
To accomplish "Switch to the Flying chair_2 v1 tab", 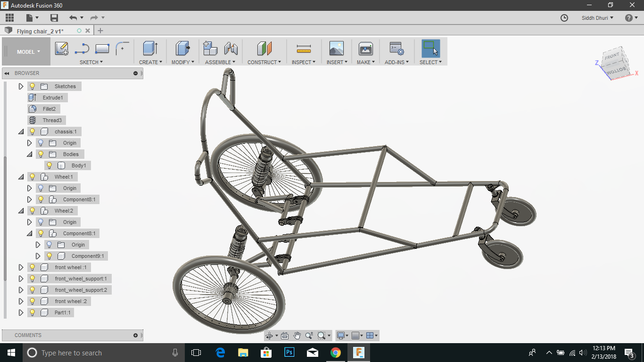I will (40, 31).
